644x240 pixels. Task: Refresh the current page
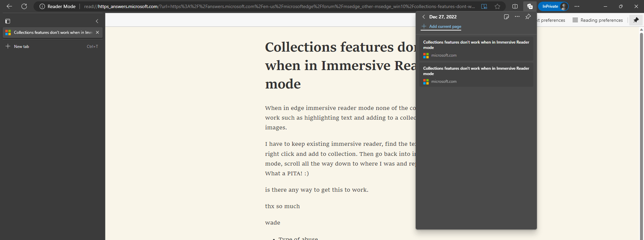(24, 6)
